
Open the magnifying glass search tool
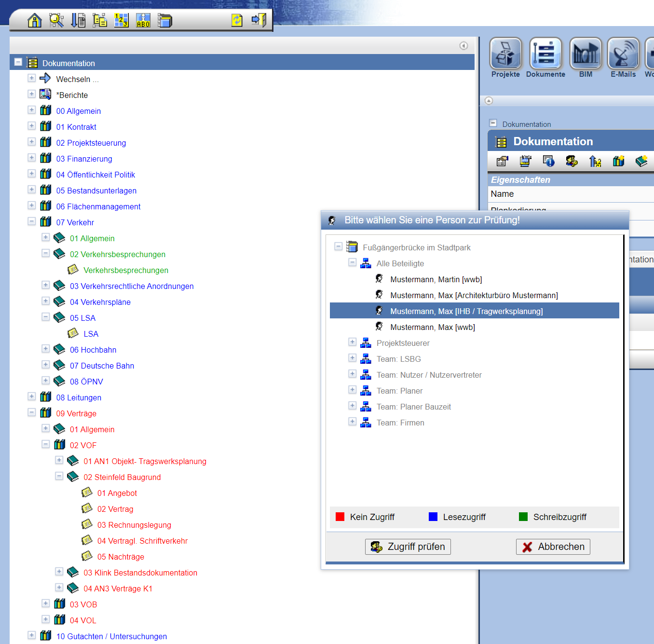click(x=56, y=20)
